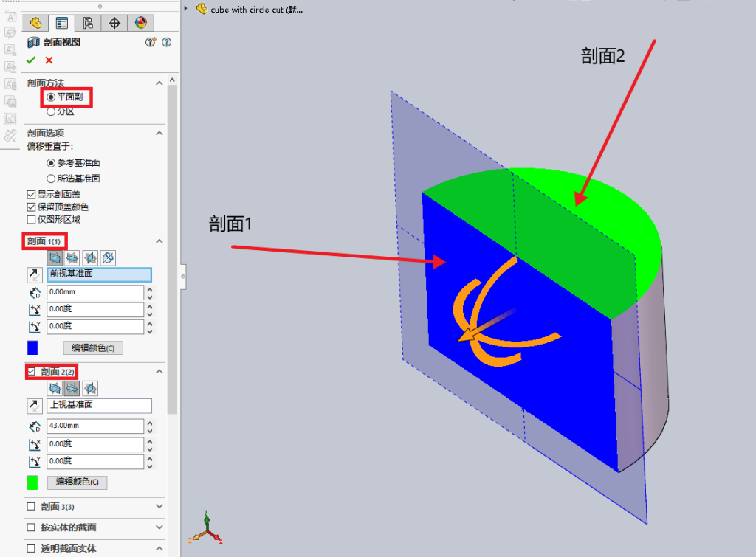Image resolution: width=756 pixels, height=557 pixels.
Task: Enable the 剖面 3(3) checkbox
Action: pos(31,506)
